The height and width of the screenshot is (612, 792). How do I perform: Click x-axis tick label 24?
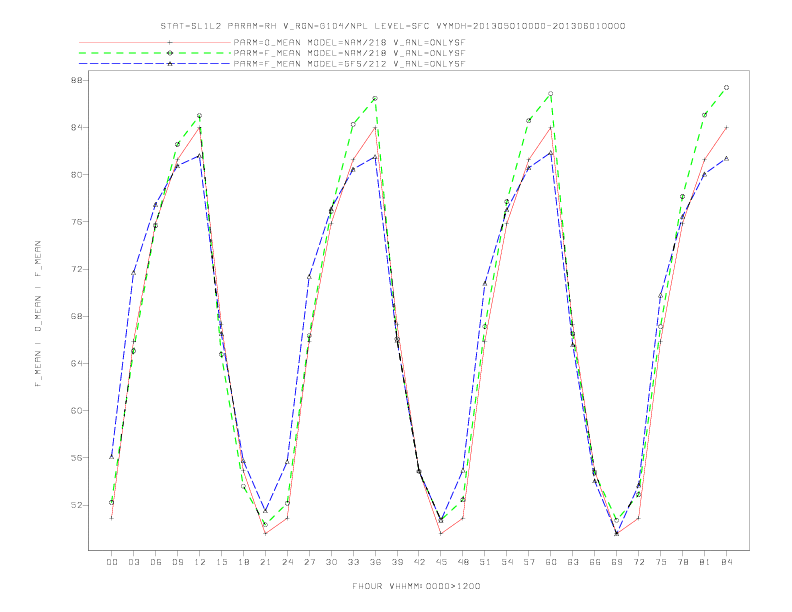(x=287, y=562)
